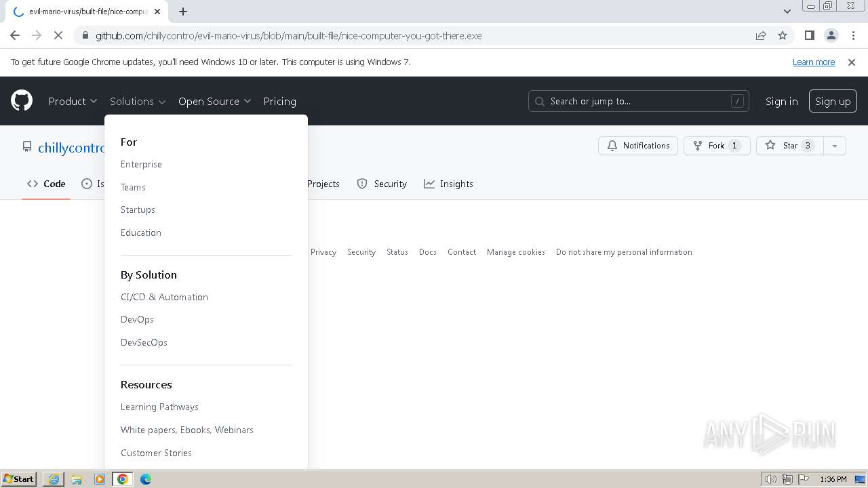The width and height of the screenshot is (868, 488).
Task: Switch to the Insights tab
Action: point(448,184)
